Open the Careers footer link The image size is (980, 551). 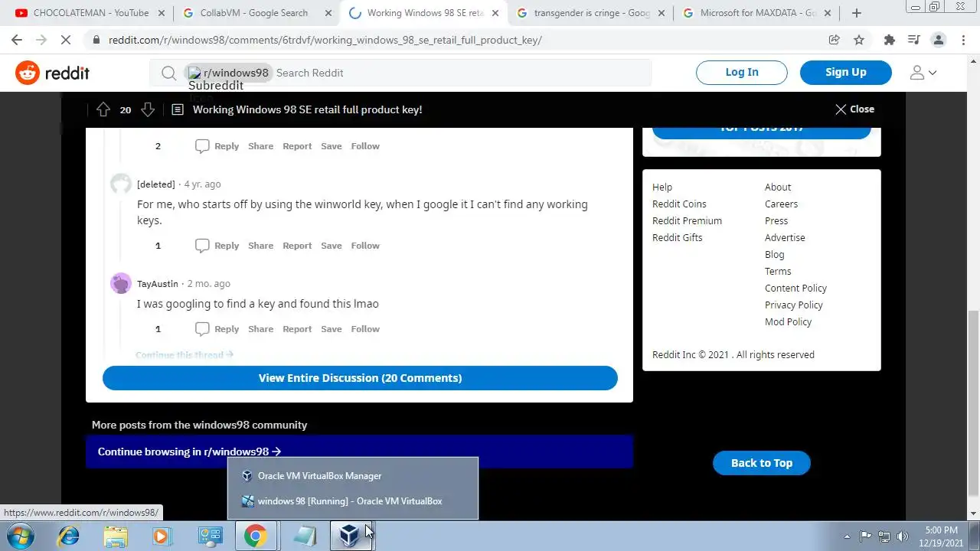point(781,204)
